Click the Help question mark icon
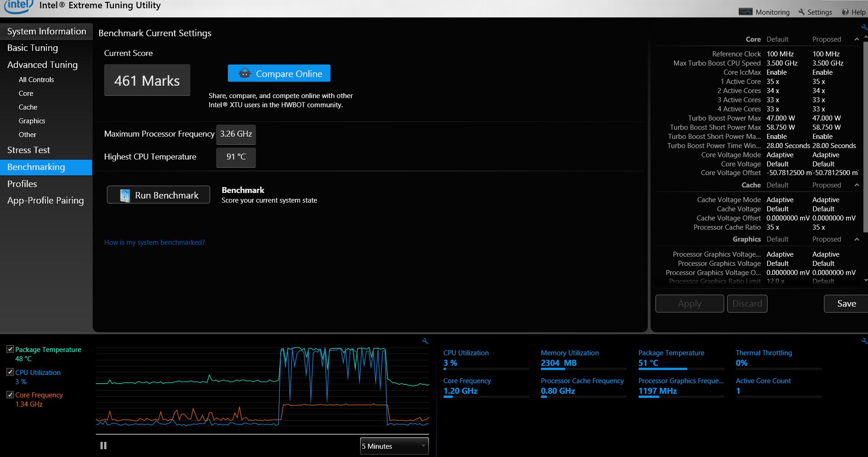868x457 pixels. pyautogui.click(x=845, y=12)
